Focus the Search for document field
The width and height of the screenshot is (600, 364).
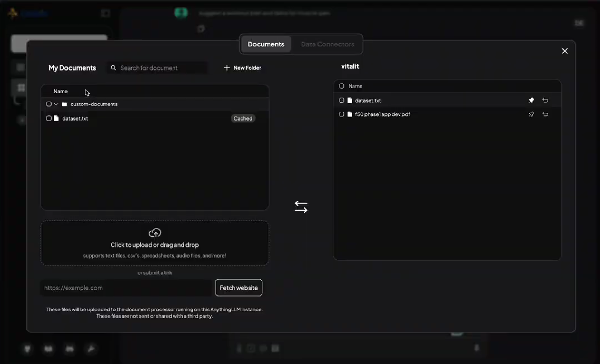click(162, 68)
